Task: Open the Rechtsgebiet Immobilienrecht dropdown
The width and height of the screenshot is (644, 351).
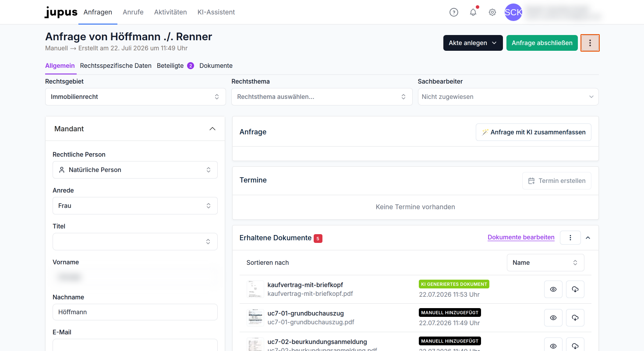Action: (135, 97)
